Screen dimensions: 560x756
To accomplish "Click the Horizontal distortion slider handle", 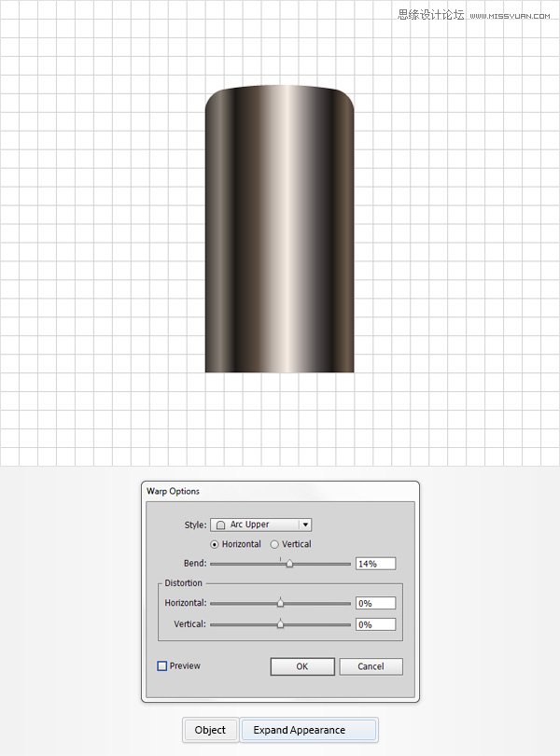I will click(x=280, y=604).
